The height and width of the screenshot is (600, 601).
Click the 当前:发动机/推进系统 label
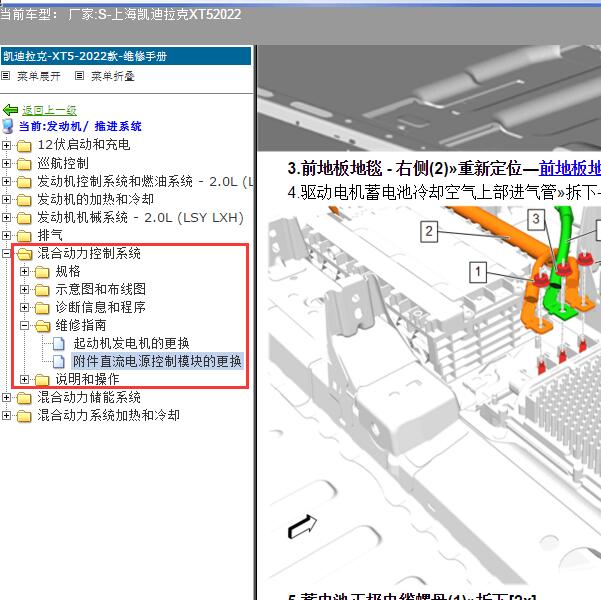(x=80, y=126)
